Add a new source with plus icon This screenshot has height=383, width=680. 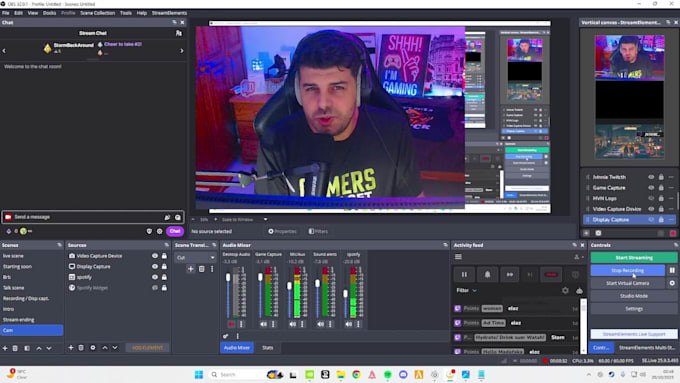pyautogui.click(x=71, y=347)
